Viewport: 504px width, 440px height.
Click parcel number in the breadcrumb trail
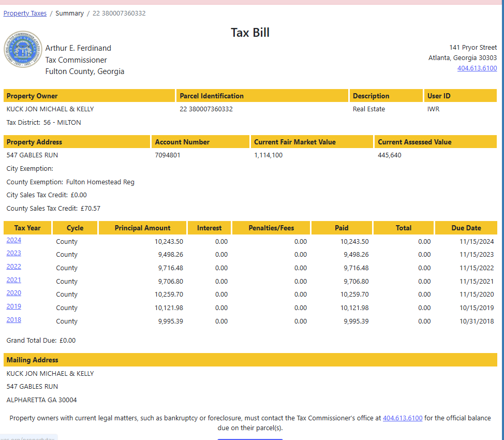(x=119, y=13)
